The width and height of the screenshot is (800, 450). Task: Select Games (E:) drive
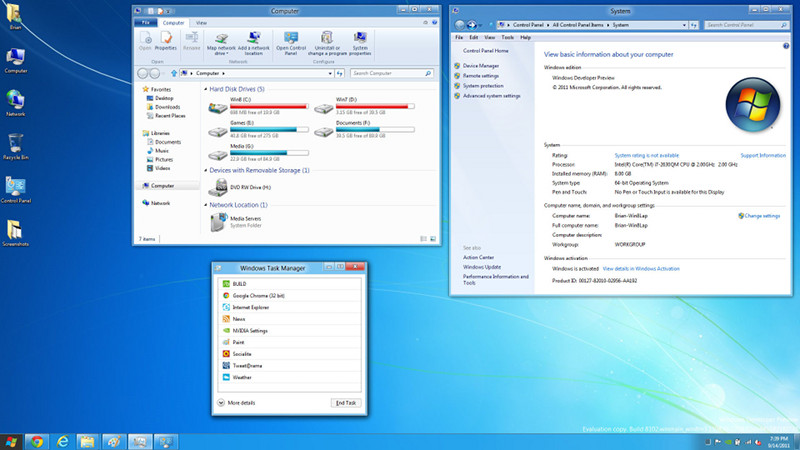click(x=259, y=130)
